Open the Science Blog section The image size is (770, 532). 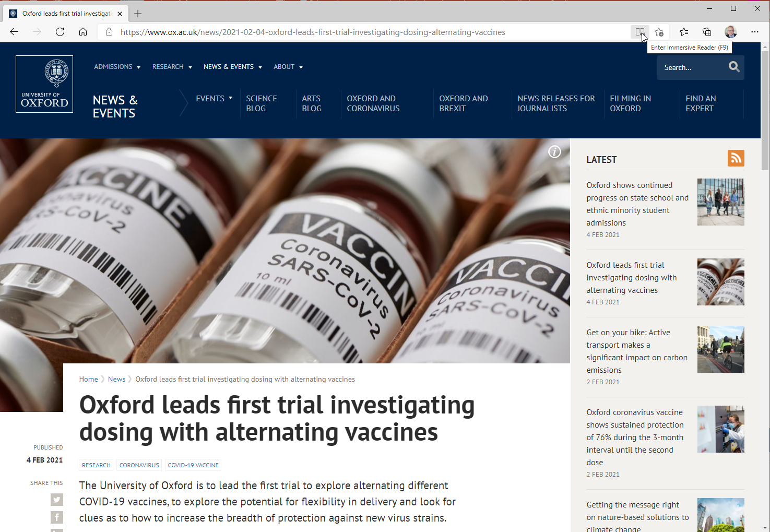click(x=262, y=103)
